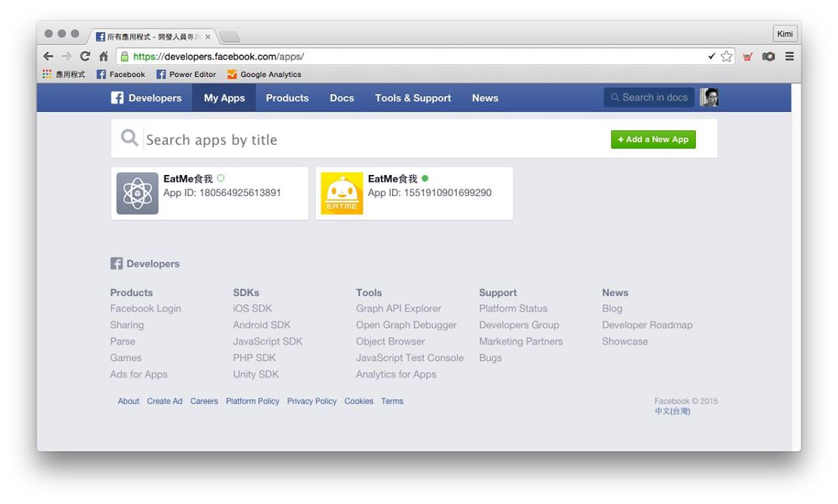Open the apps grid bookmark icon

(47, 74)
